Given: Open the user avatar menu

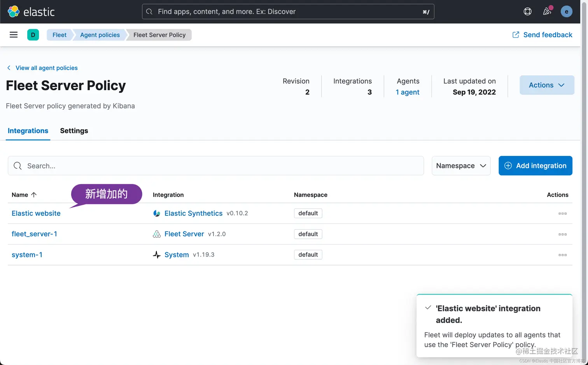Looking at the screenshot, I should 567,12.
